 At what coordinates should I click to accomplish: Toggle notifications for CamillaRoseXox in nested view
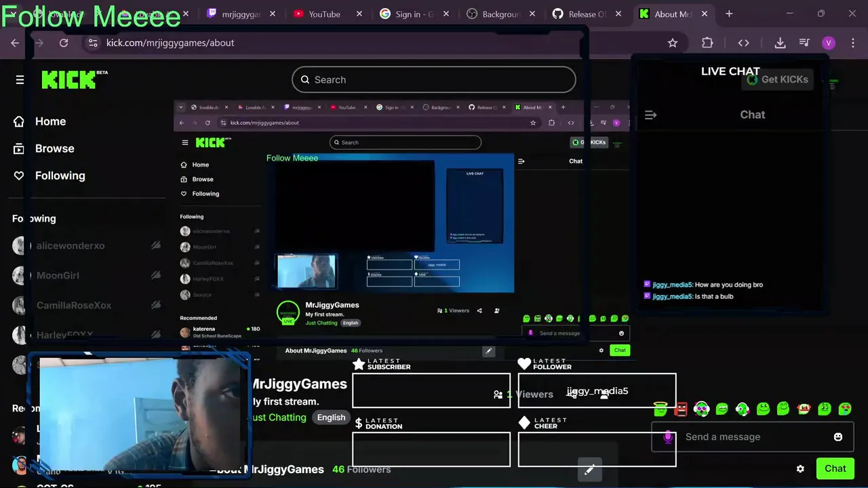coord(256,263)
